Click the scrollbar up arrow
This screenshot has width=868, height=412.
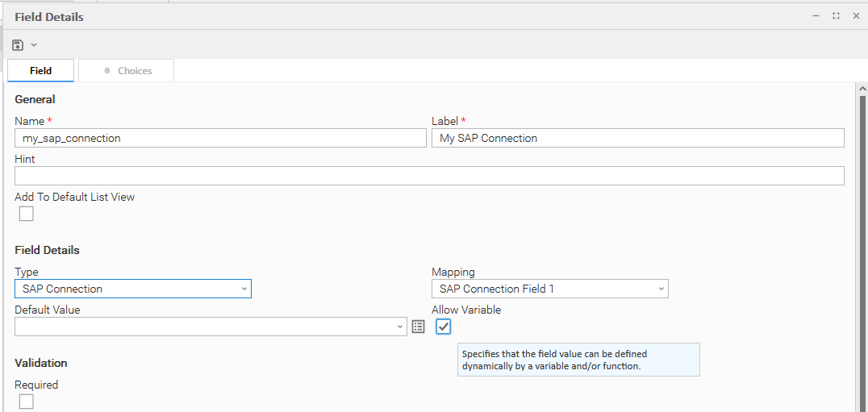coord(862,89)
